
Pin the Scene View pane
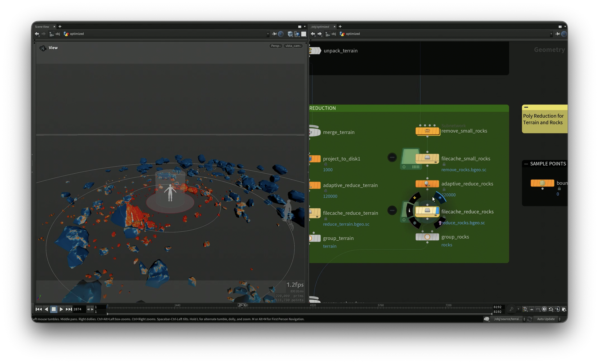[274, 34]
